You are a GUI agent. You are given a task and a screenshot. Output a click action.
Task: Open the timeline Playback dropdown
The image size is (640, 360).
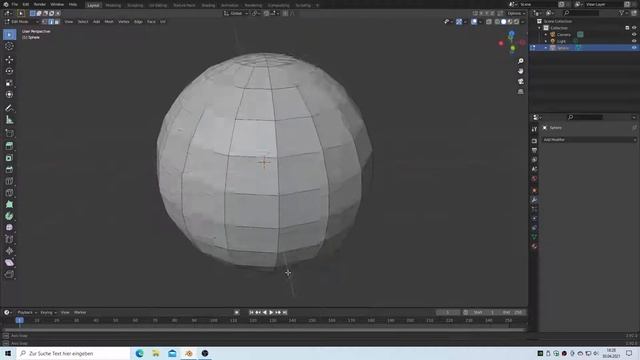coord(27,312)
